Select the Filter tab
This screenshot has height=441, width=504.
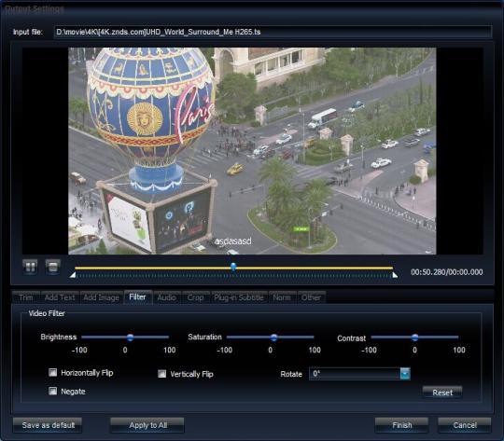pyautogui.click(x=137, y=296)
